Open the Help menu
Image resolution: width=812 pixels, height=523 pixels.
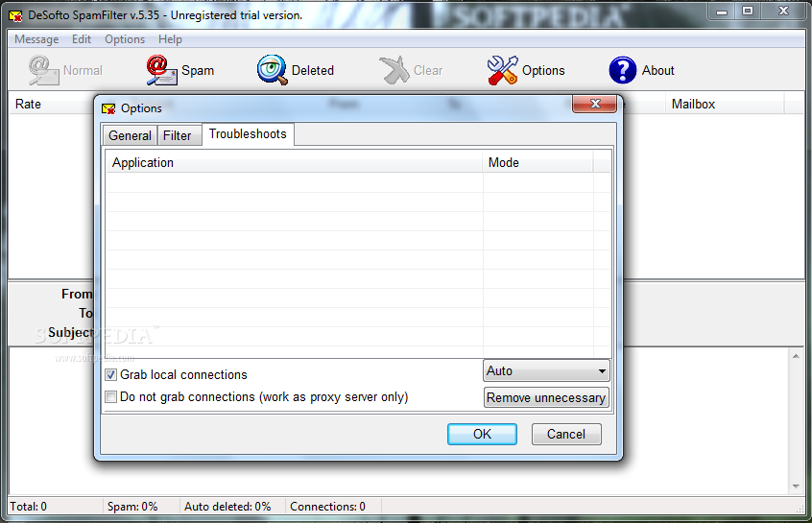[170, 39]
